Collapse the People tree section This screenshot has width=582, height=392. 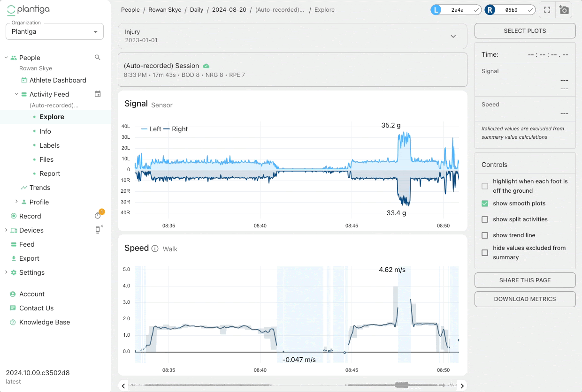(x=6, y=58)
